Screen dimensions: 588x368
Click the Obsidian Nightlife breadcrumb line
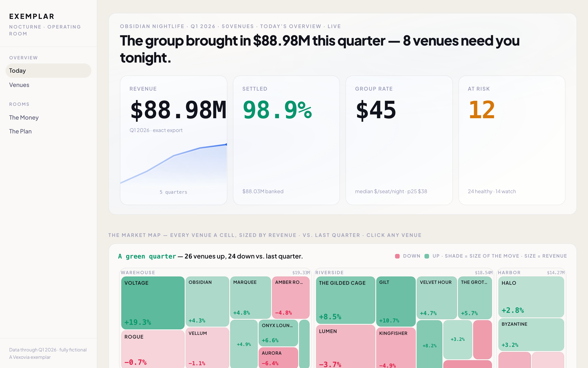pyautogui.click(x=230, y=26)
